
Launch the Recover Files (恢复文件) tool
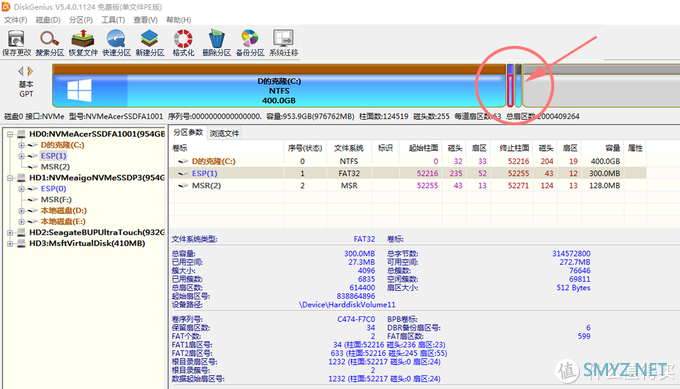pos(83,42)
